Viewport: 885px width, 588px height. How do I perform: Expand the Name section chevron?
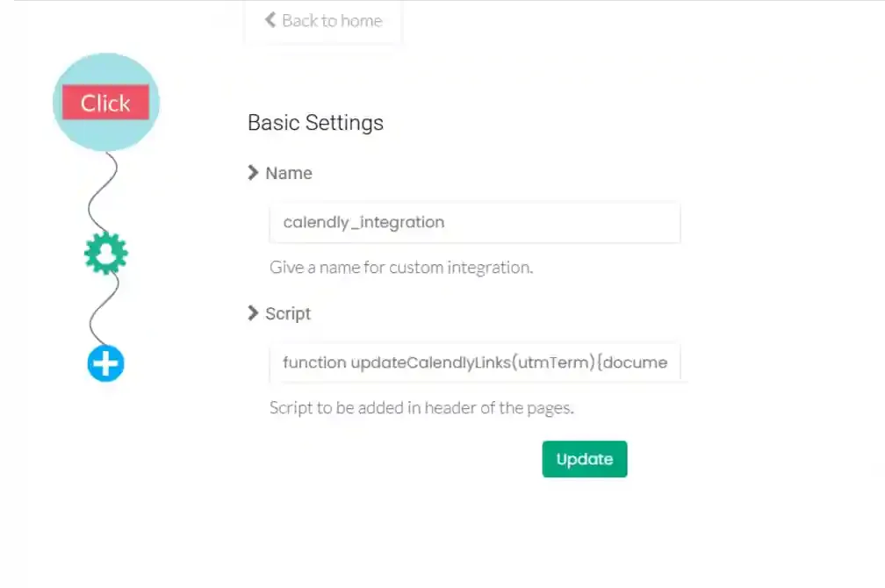click(253, 173)
